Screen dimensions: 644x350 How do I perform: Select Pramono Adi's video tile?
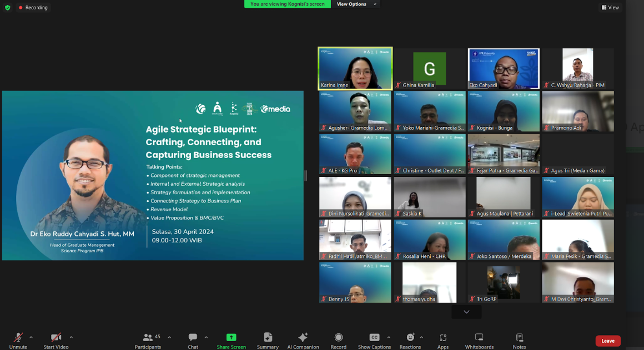pyautogui.click(x=578, y=111)
